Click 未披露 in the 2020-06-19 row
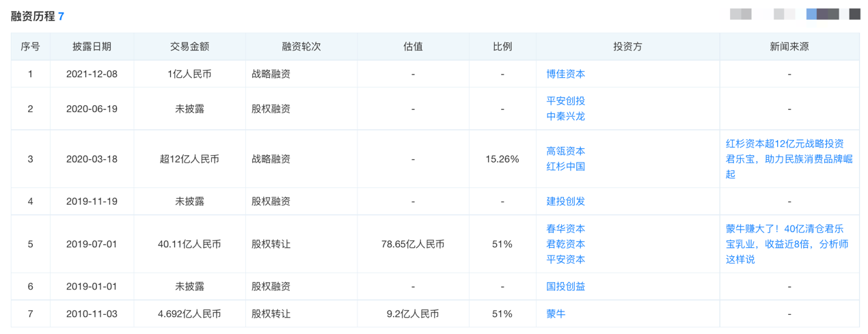 click(x=190, y=109)
